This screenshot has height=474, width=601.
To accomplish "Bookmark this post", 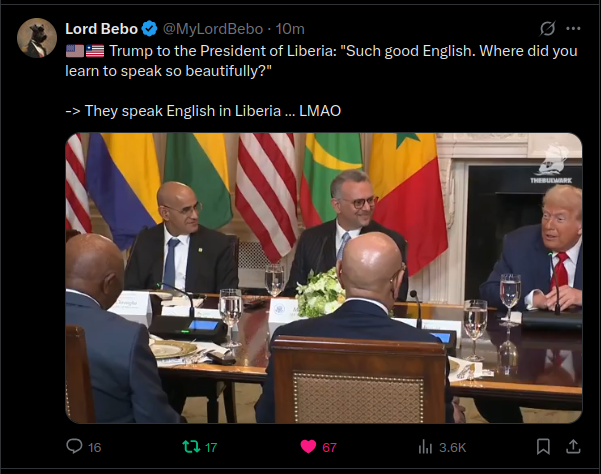I will pyautogui.click(x=543, y=447).
